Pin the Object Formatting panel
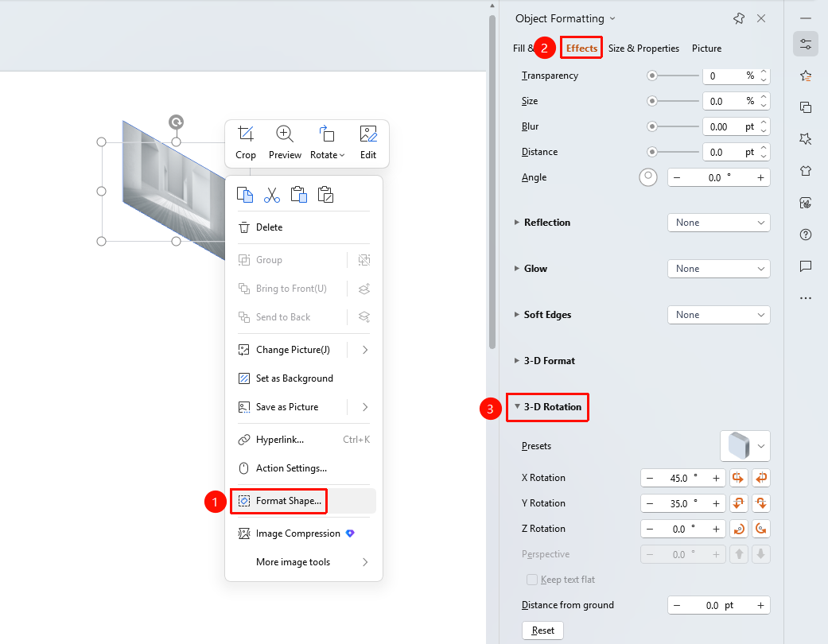 click(x=739, y=18)
